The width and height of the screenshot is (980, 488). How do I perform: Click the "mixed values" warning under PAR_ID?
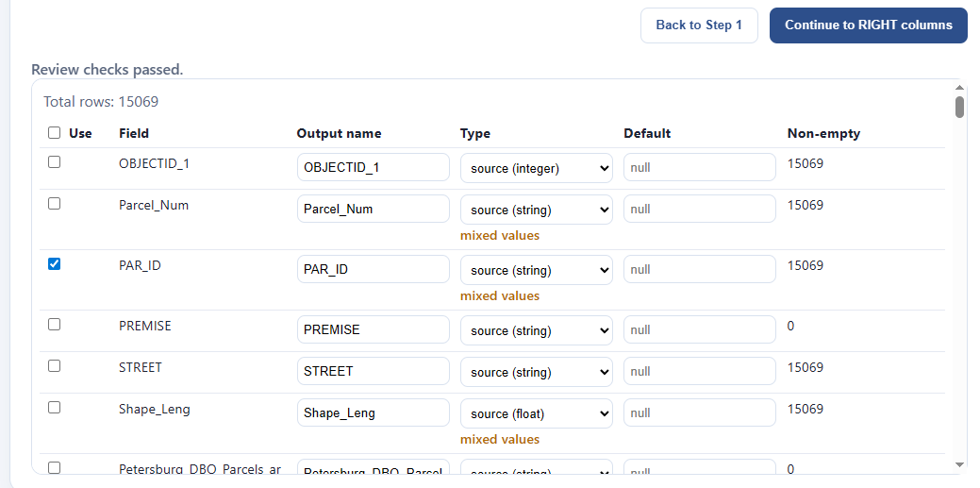[x=500, y=296]
